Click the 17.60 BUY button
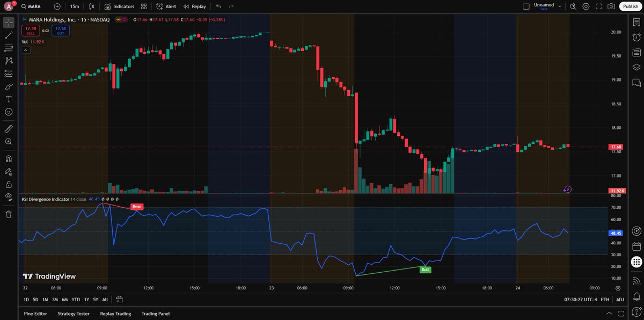Viewport: 644px width, 320px height. (x=61, y=31)
